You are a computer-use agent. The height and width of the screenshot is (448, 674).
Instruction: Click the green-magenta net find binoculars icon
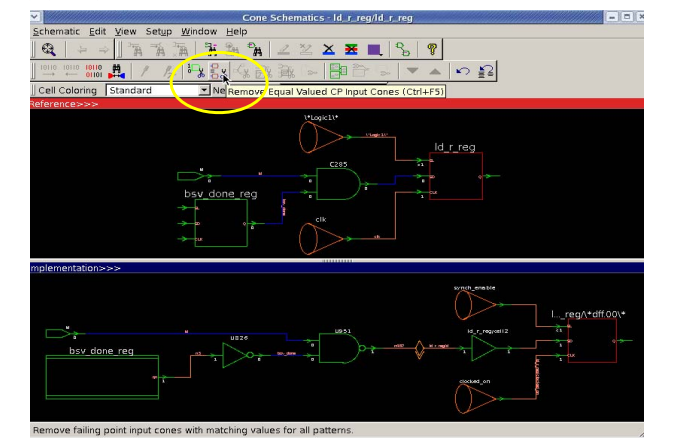[x=211, y=49]
